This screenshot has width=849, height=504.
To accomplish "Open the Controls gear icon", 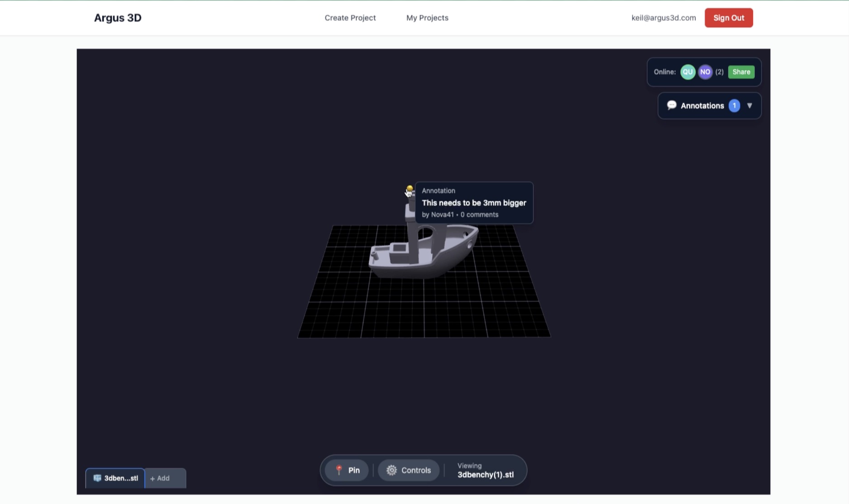I will pos(391,470).
